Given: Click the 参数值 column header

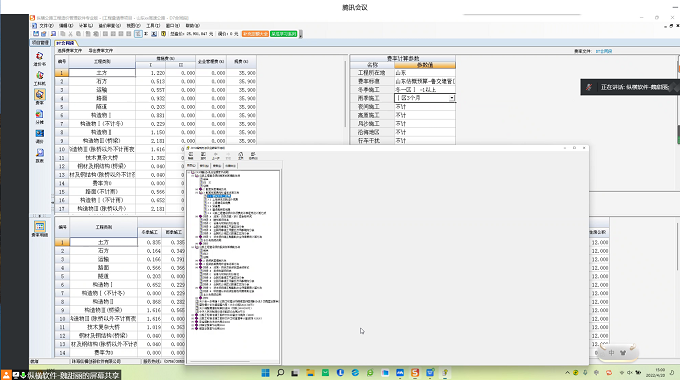Looking at the screenshot, I should [x=425, y=65].
